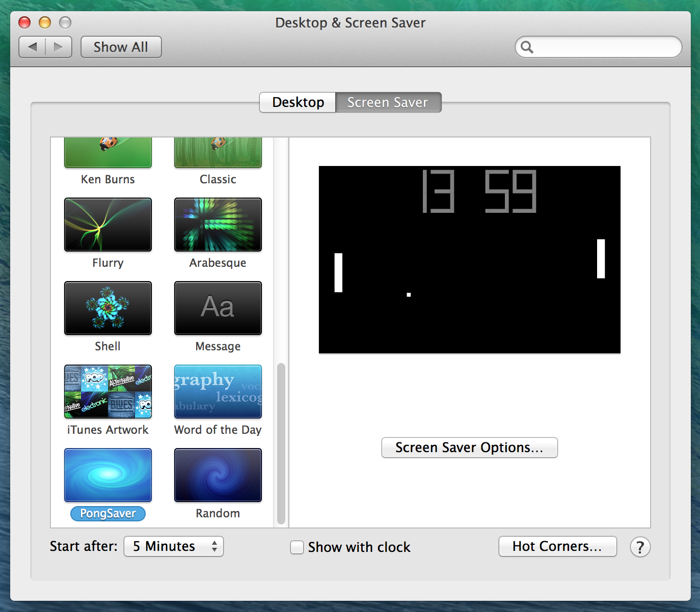The width and height of the screenshot is (700, 612).
Task: Pick the Message screen saver thumbnail
Action: tap(218, 308)
